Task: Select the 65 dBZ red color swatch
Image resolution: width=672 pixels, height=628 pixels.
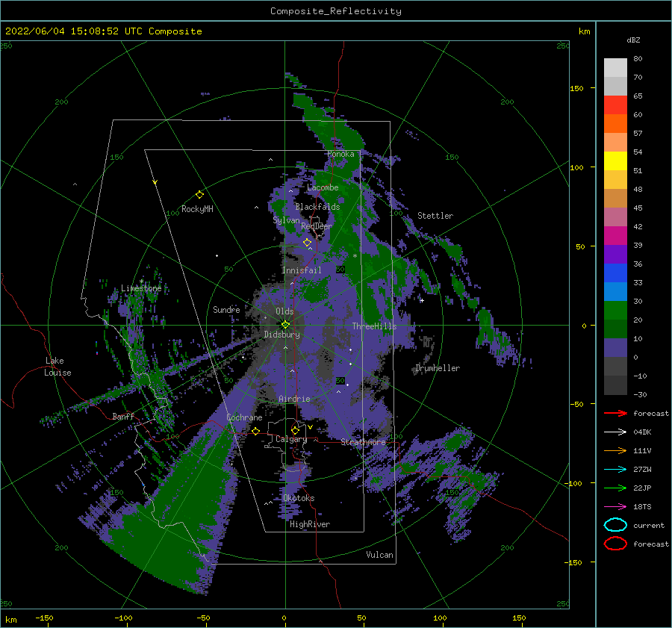Action: (x=615, y=105)
